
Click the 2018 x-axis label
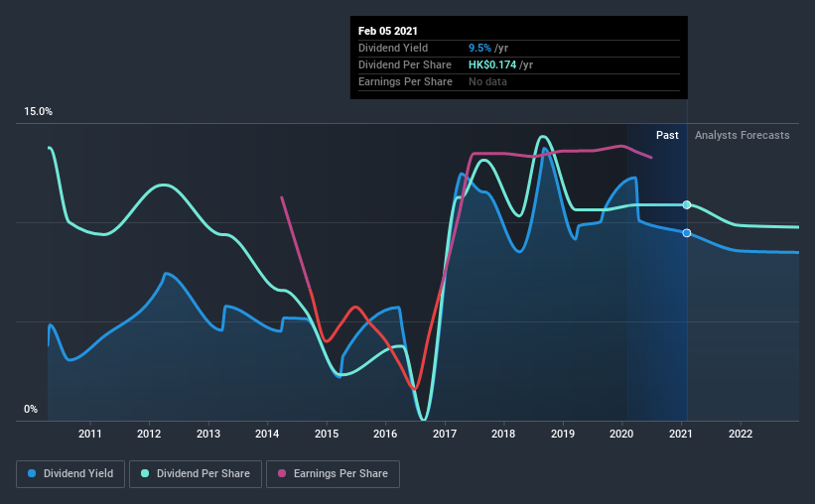click(503, 434)
